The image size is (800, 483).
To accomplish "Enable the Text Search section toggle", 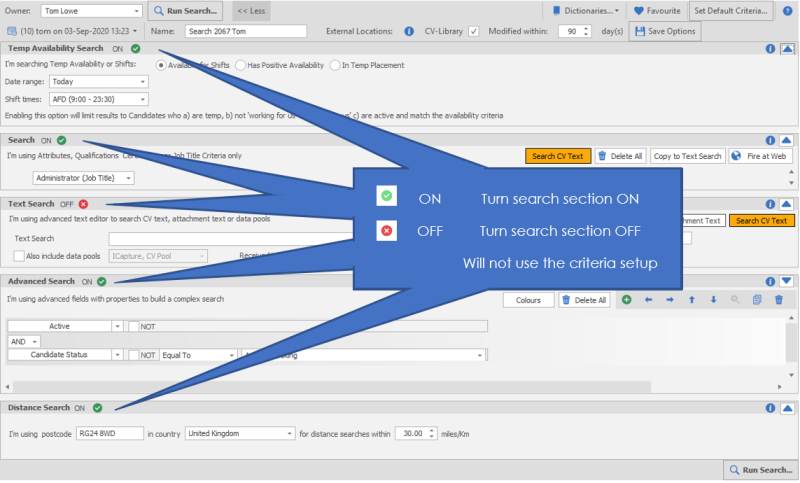I will pos(83,204).
